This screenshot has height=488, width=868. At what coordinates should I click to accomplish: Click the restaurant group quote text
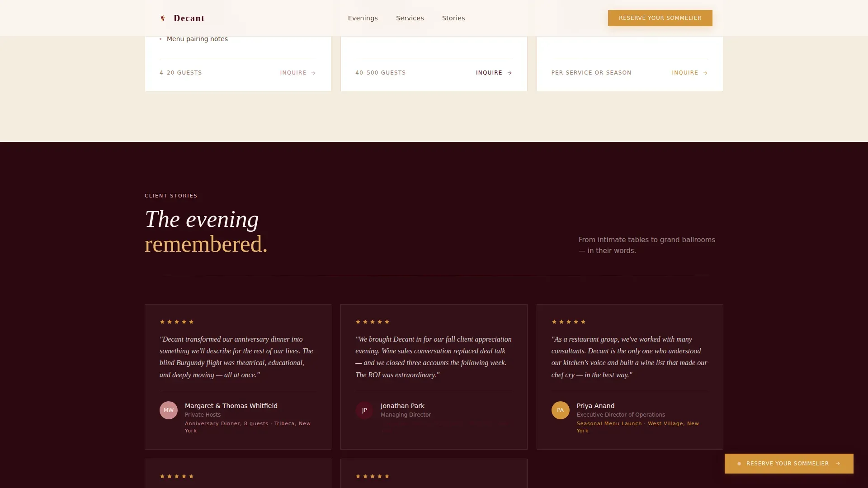[629, 357]
